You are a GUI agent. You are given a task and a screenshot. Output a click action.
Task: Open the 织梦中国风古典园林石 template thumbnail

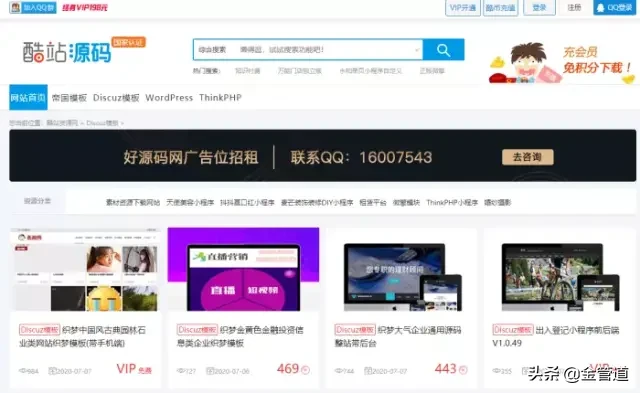pyautogui.click(x=85, y=270)
